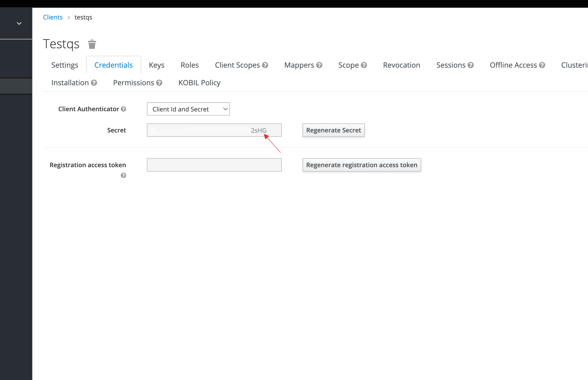Click the Sessions help icon
The image size is (588, 380).
(471, 65)
